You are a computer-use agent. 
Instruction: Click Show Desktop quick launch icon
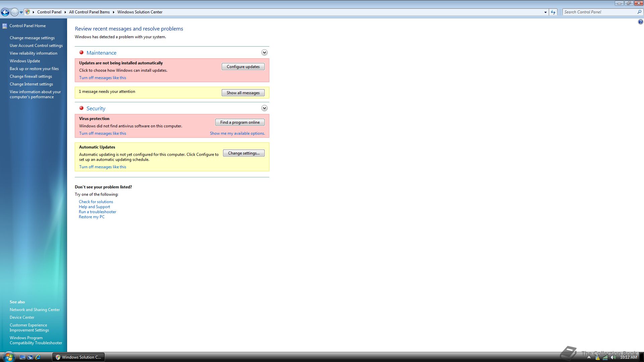coord(22,357)
